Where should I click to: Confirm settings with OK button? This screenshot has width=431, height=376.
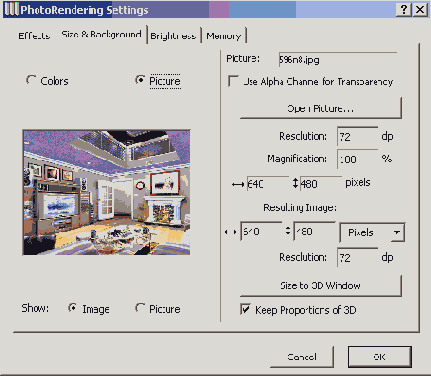point(380,357)
